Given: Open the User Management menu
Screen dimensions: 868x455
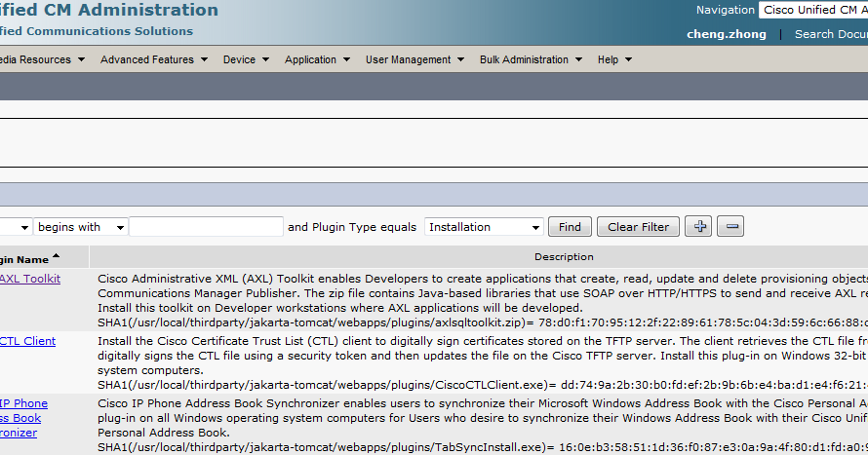Looking at the screenshot, I should (x=414, y=59).
